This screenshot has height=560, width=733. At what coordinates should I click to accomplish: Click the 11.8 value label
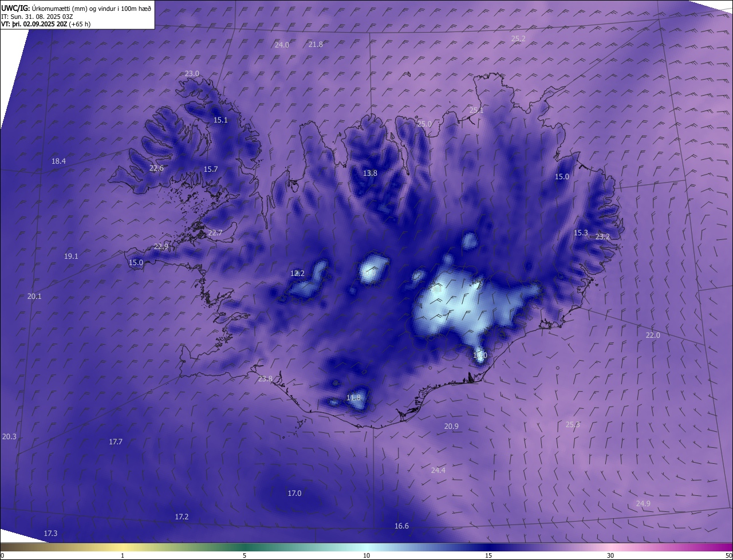tap(354, 397)
